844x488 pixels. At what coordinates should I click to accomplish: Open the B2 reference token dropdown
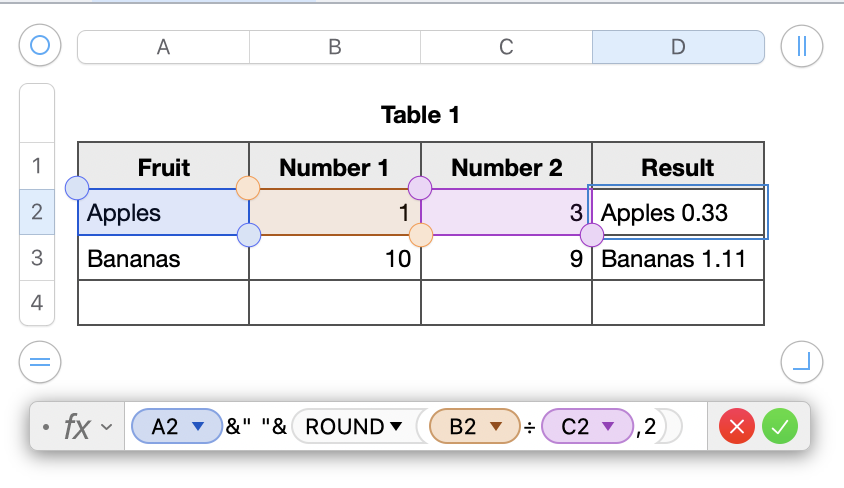[496, 428]
